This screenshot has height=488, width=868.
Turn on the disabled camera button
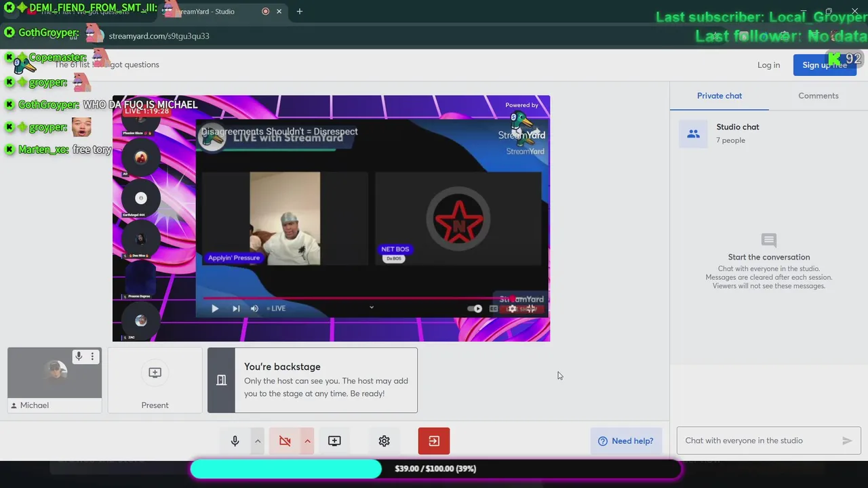(x=285, y=441)
